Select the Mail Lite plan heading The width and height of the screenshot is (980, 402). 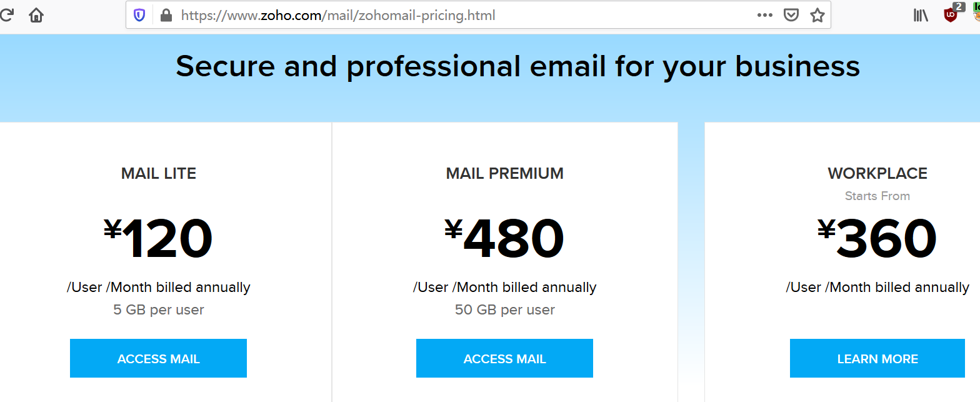tap(159, 173)
